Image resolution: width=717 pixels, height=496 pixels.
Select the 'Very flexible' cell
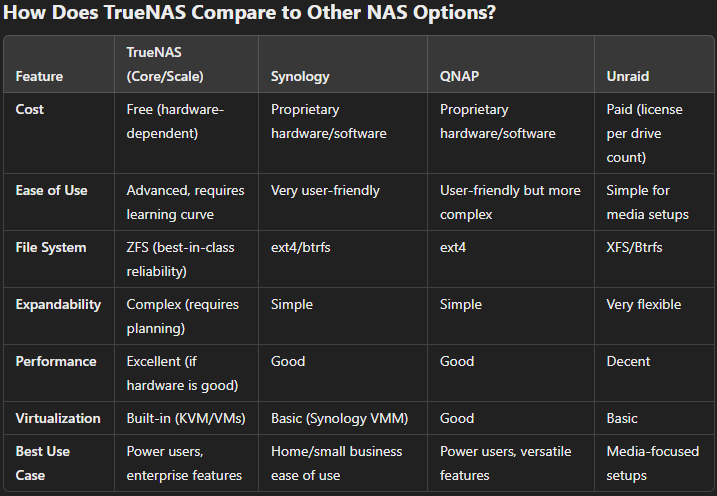pos(643,304)
